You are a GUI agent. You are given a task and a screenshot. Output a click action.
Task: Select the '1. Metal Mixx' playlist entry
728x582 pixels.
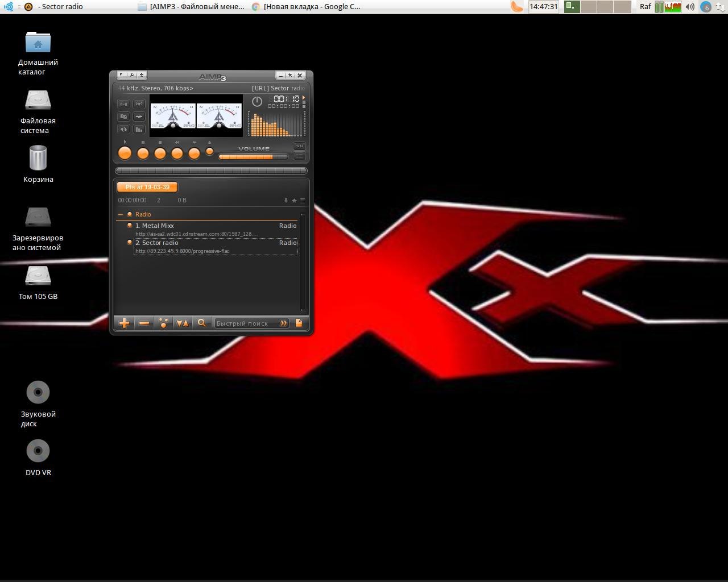pos(216,230)
